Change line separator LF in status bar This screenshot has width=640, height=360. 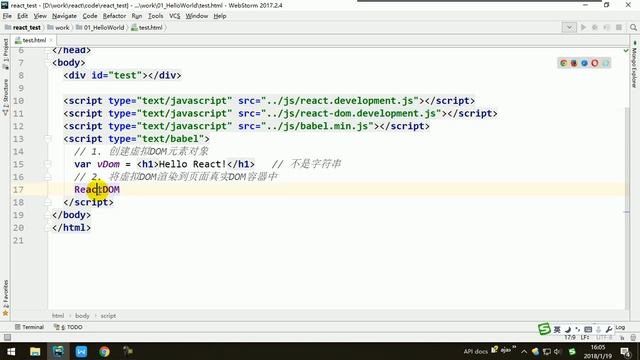pos(584,338)
